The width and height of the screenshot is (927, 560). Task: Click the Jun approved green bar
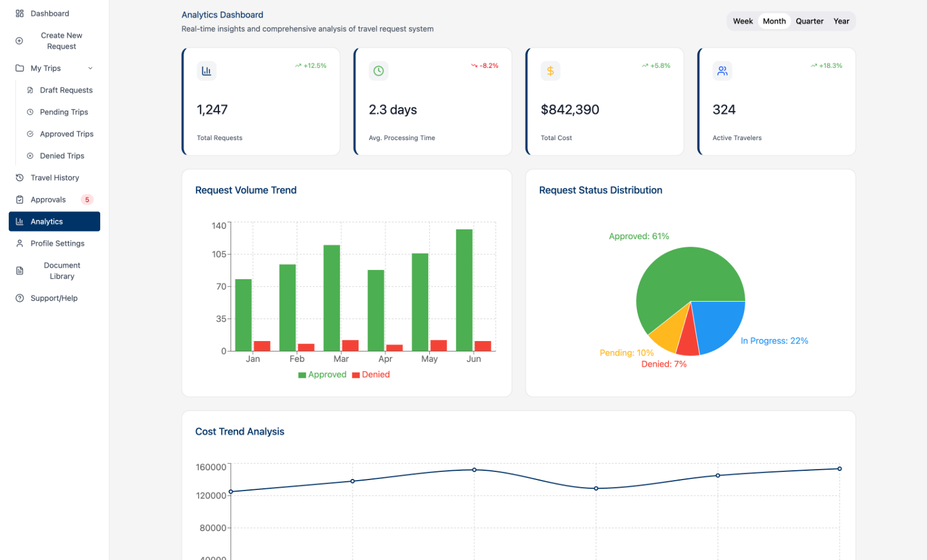pyautogui.click(x=464, y=290)
